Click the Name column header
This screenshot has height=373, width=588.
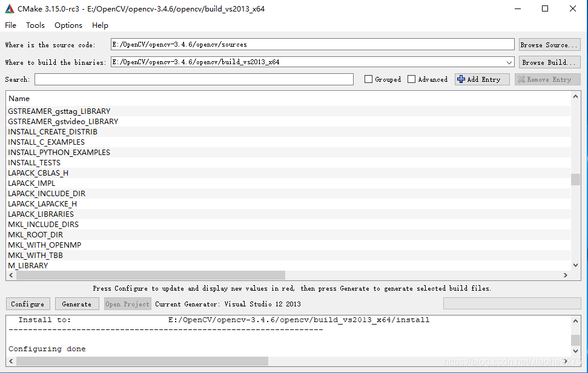[x=19, y=99]
